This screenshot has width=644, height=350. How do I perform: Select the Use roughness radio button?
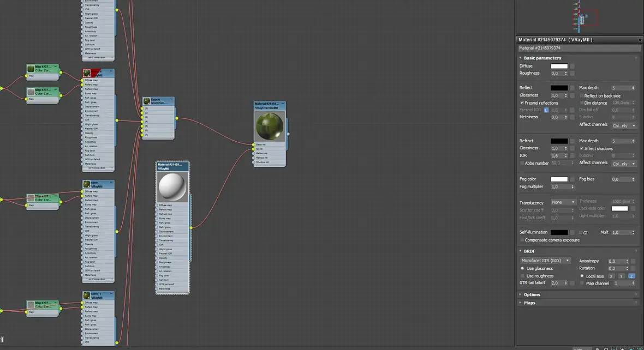click(522, 276)
